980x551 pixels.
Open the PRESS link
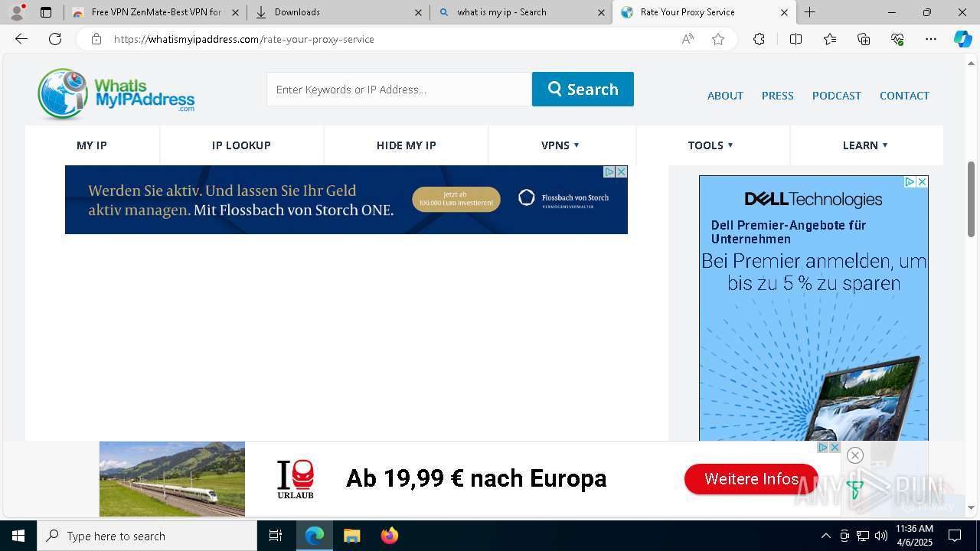click(x=777, y=96)
